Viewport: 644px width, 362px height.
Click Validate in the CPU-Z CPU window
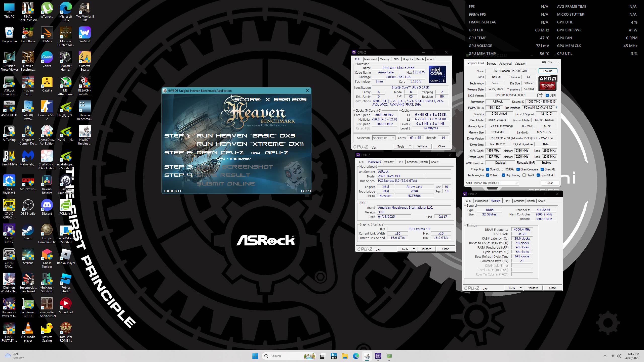coord(422,146)
